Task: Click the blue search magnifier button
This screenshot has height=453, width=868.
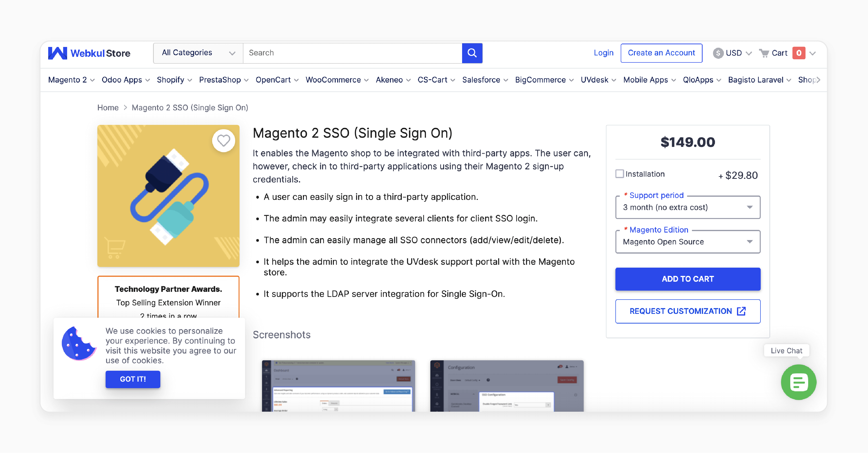Action: pyautogui.click(x=472, y=53)
